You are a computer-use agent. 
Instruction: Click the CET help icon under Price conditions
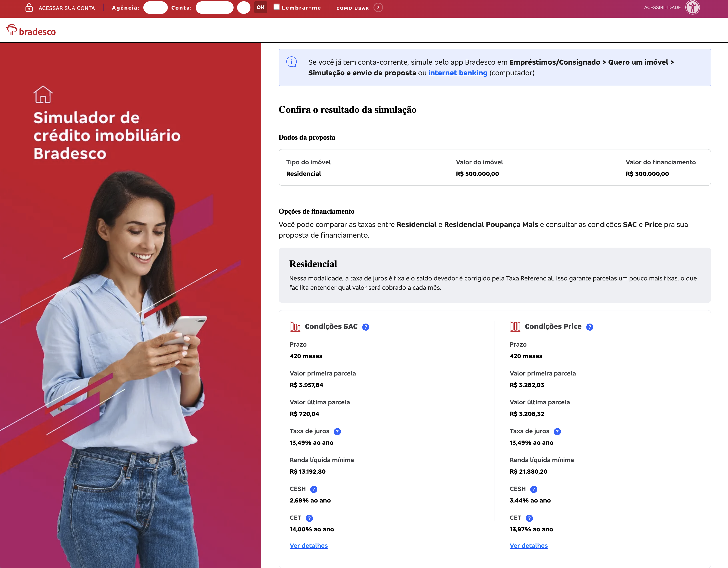(x=530, y=518)
